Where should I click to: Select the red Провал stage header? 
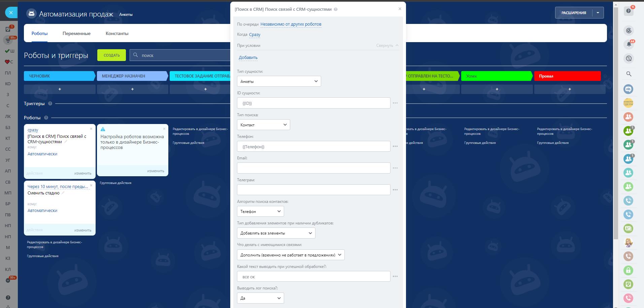click(567, 76)
